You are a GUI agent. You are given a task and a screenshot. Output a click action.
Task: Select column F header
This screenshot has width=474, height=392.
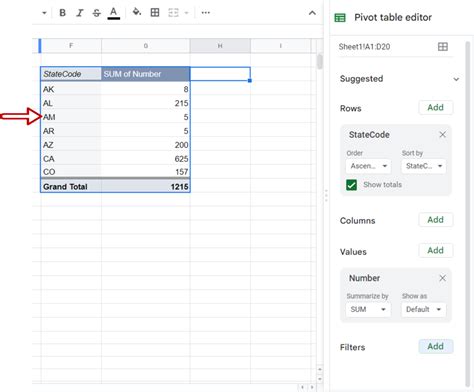point(71,46)
